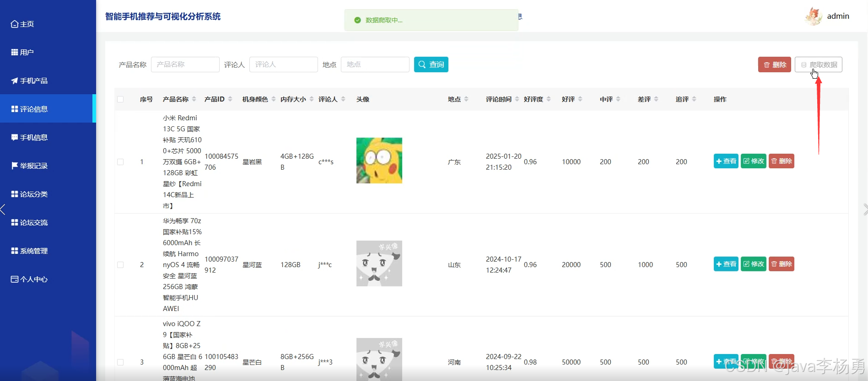Open the 举报记录 menu item
This screenshot has height=381, width=868.
pos(48,166)
